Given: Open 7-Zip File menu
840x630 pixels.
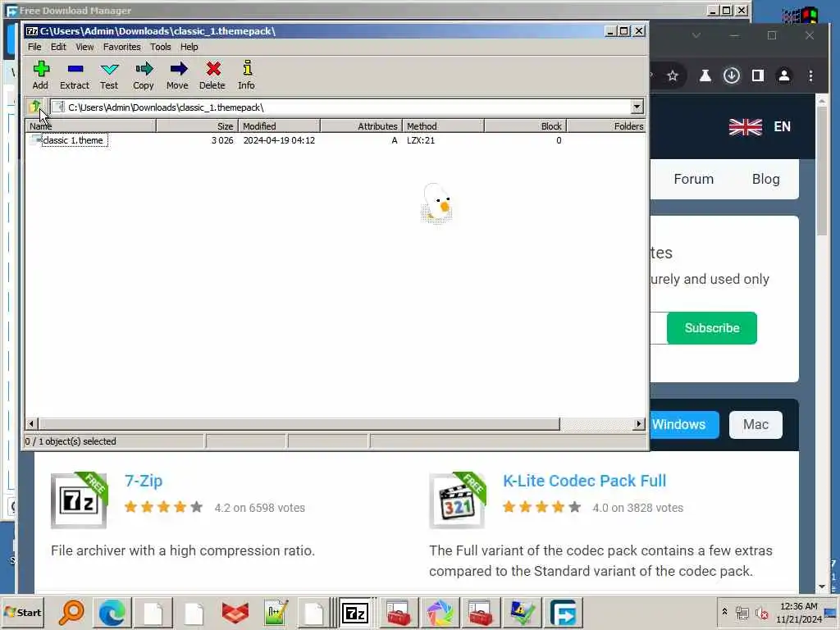Looking at the screenshot, I should (x=34, y=47).
